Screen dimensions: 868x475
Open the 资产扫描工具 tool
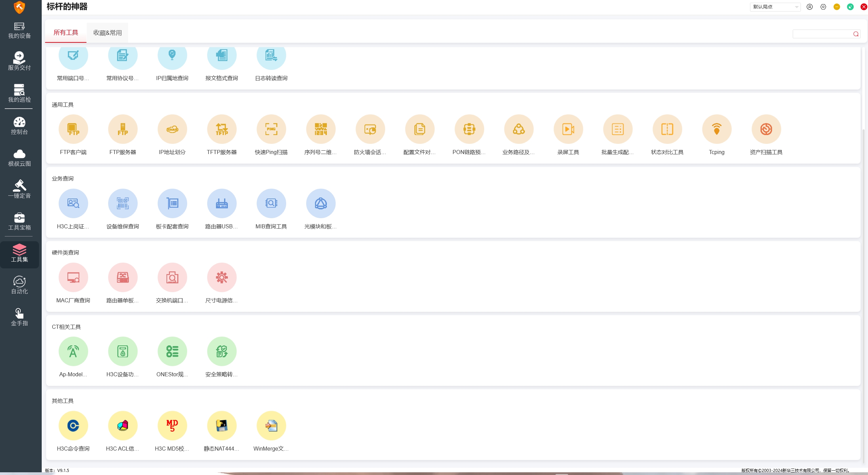pyautogui.click(x=766, y=129)
